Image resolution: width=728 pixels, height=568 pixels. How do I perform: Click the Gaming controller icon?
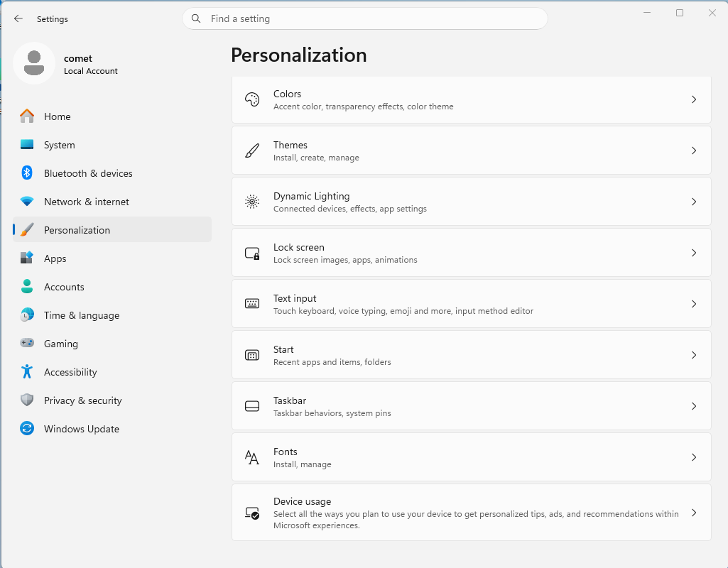[x=27, y=343]
